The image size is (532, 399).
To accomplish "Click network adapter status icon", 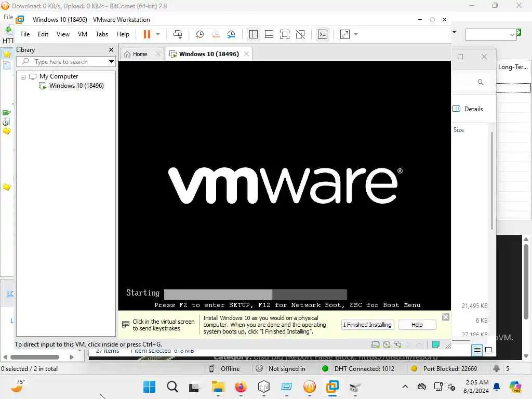I will (x=397, y=345).
